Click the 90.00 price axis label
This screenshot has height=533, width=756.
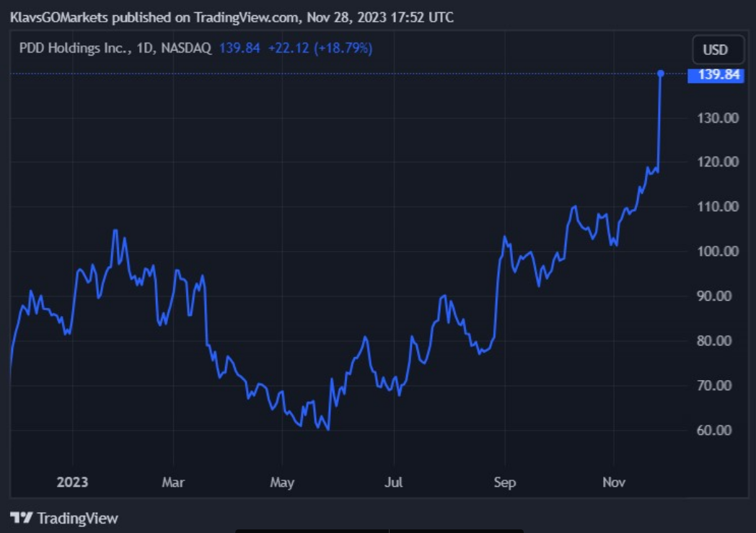tap(714, 296)
